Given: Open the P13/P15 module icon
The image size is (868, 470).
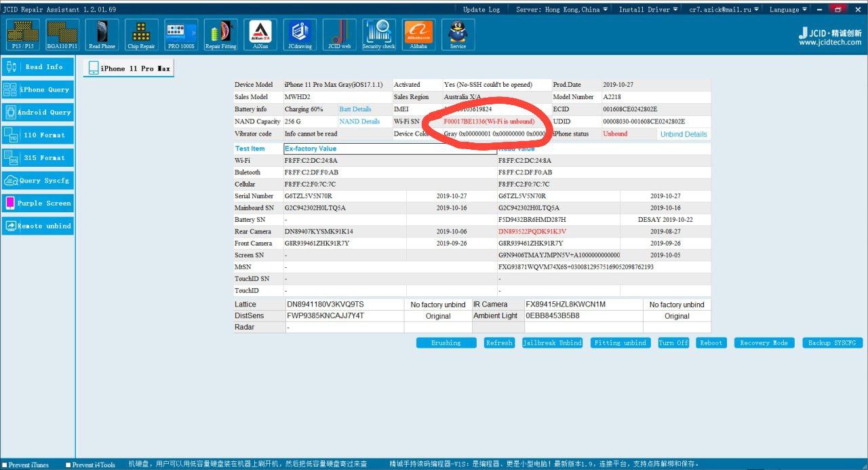Looking at the screenshot, I should click(x=23, y=34).
